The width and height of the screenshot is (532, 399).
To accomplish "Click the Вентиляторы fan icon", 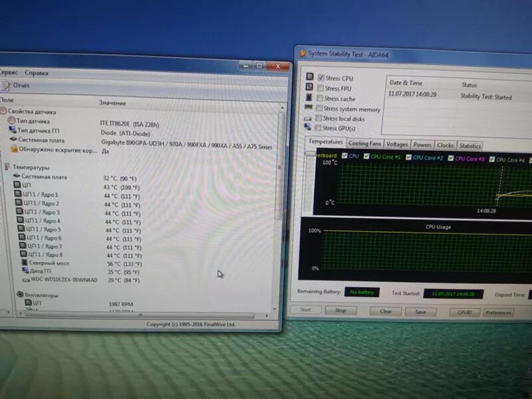I will tap(20, 294).
